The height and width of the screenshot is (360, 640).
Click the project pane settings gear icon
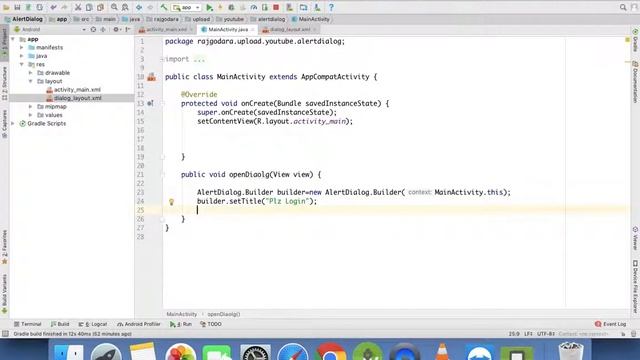116,29
